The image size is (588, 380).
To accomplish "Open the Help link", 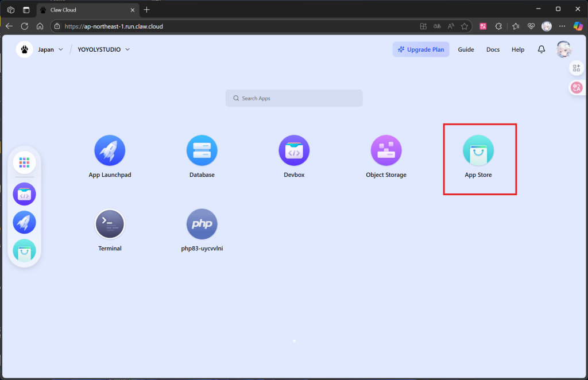I will click(518, 49).
